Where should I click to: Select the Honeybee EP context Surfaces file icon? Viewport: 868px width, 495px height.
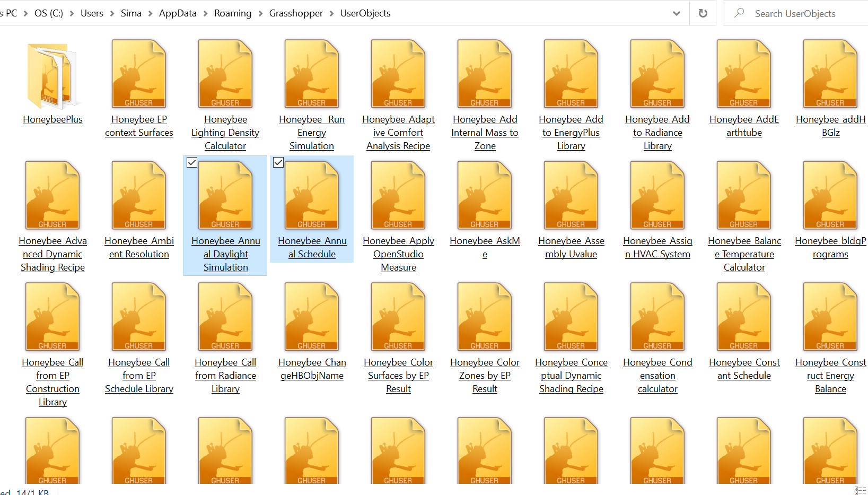tap(139, 74)
